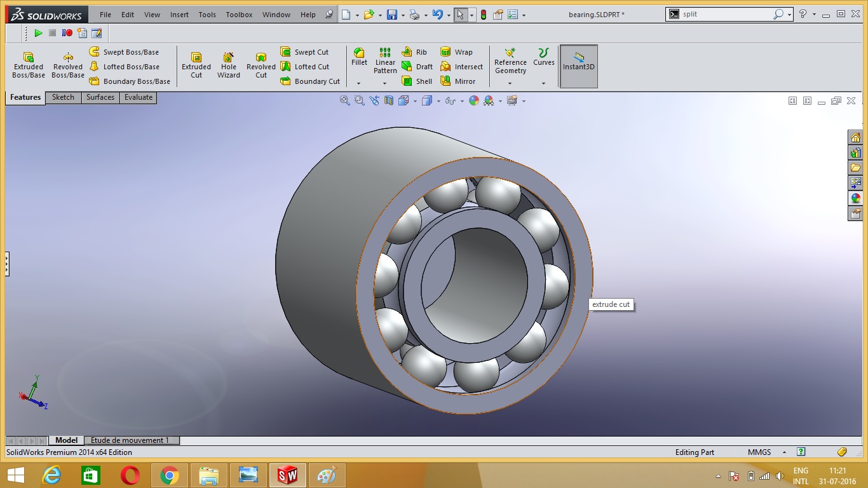
Task: Expand the Reference Geometry dropdown arrow
Action: [x=510, y=83]
